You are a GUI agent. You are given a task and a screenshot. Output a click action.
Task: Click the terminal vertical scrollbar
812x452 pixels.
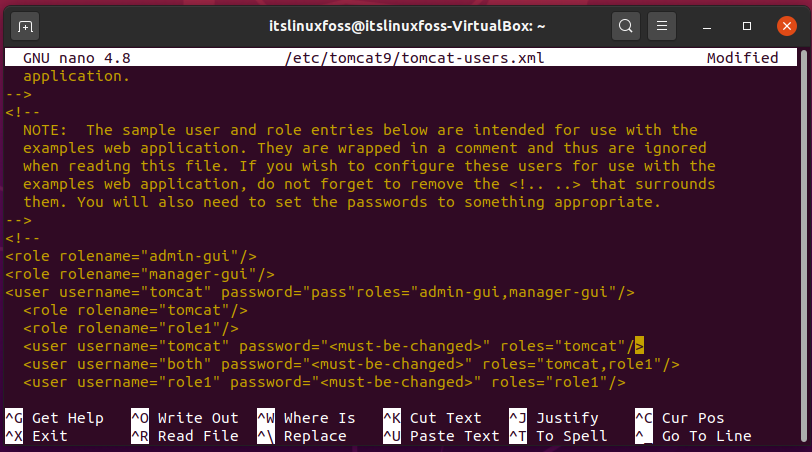(804, 246)
